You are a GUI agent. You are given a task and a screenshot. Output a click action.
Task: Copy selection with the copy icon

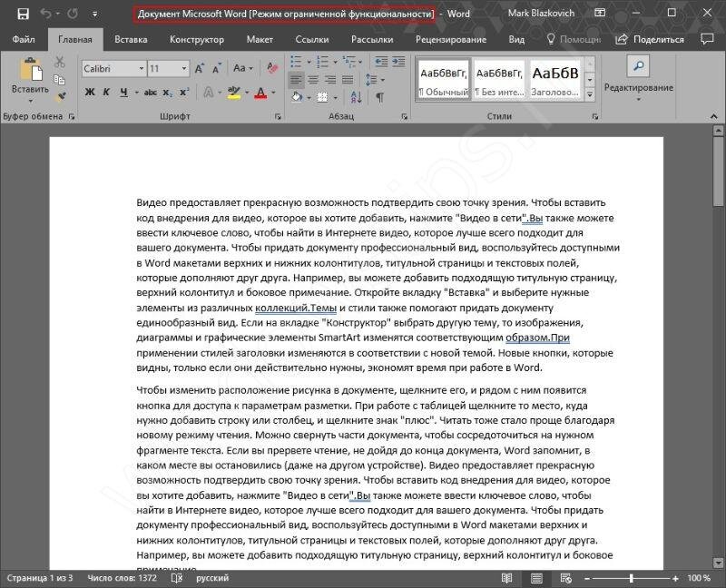click(60, 79)
